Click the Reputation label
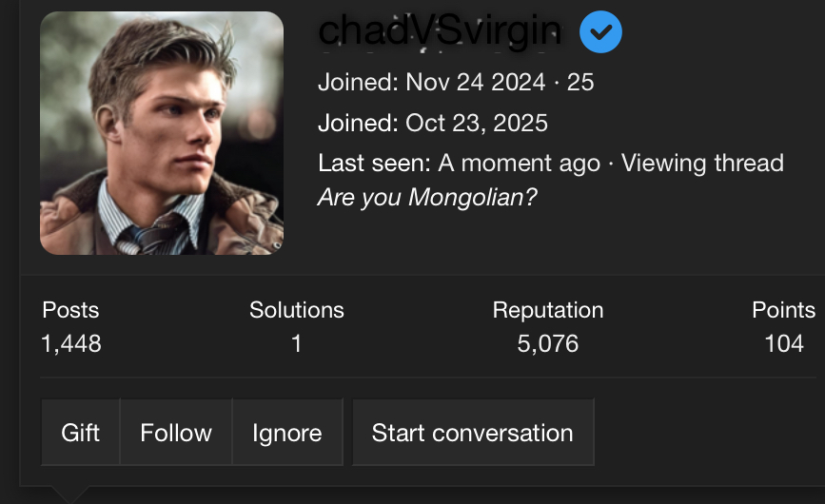This screenshot has height=504, width=825. click(548, 310)
